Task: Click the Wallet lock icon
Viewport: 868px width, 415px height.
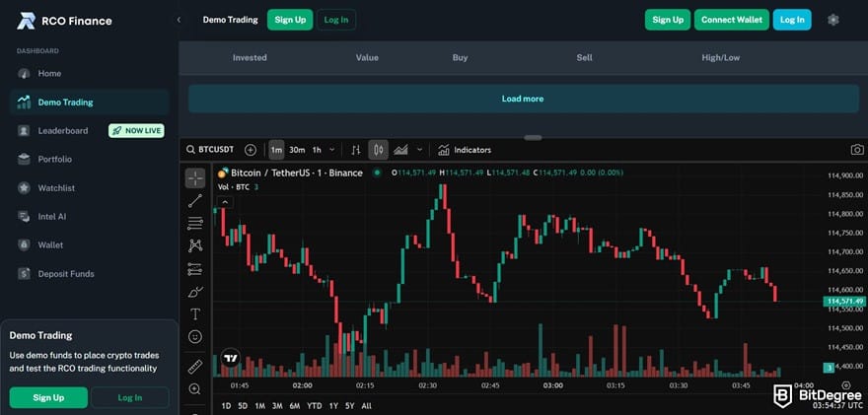Action: 24,245
